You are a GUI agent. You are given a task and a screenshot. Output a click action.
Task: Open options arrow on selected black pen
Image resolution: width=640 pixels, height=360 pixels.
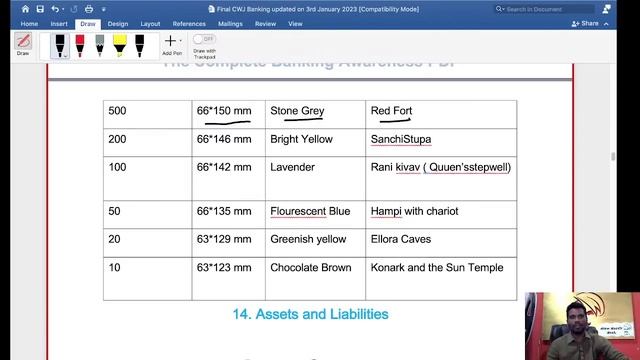pos(65,56)
